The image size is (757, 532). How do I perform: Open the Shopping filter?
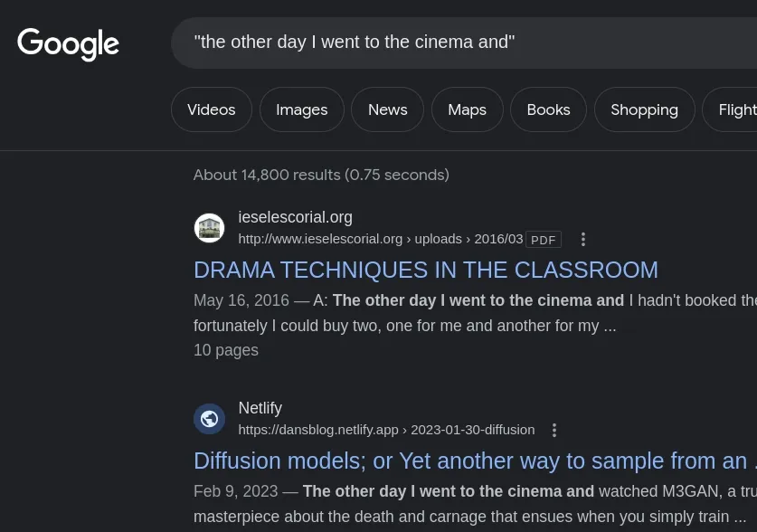[x=644, y=109]
